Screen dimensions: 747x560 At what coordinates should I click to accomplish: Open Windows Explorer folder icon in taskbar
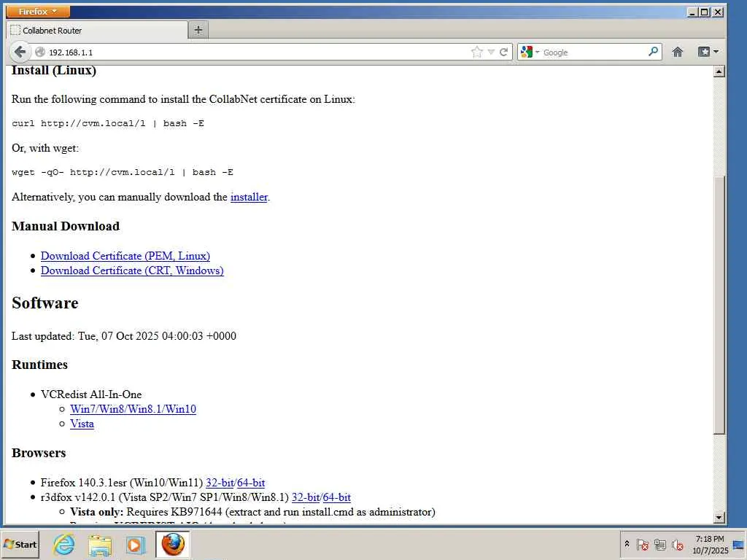99,544
